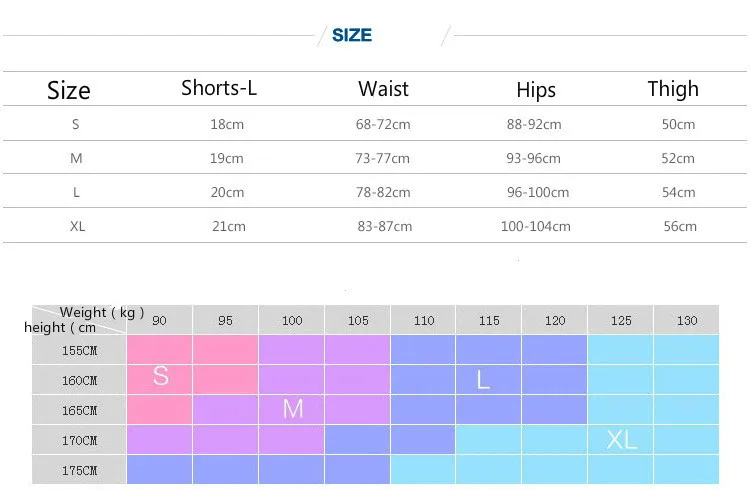
Task: Select the 56cm thigh value
Action: 680,226
